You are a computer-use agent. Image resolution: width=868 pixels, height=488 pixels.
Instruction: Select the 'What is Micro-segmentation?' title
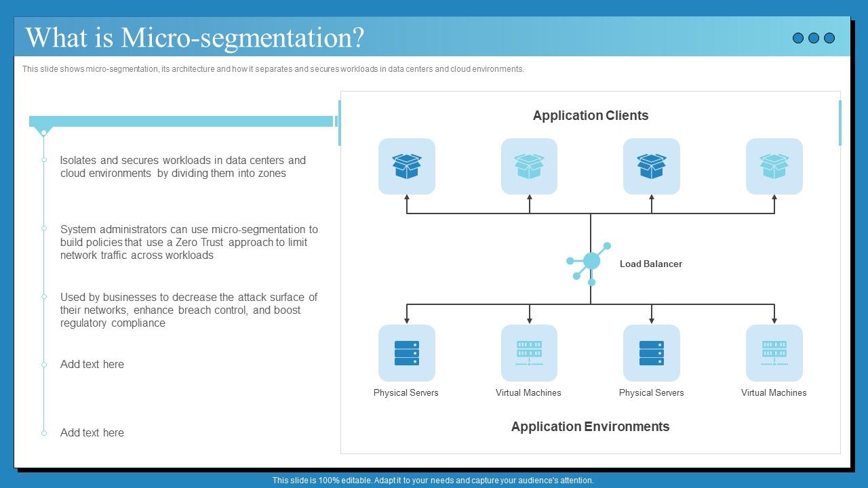tap(195, 37)
